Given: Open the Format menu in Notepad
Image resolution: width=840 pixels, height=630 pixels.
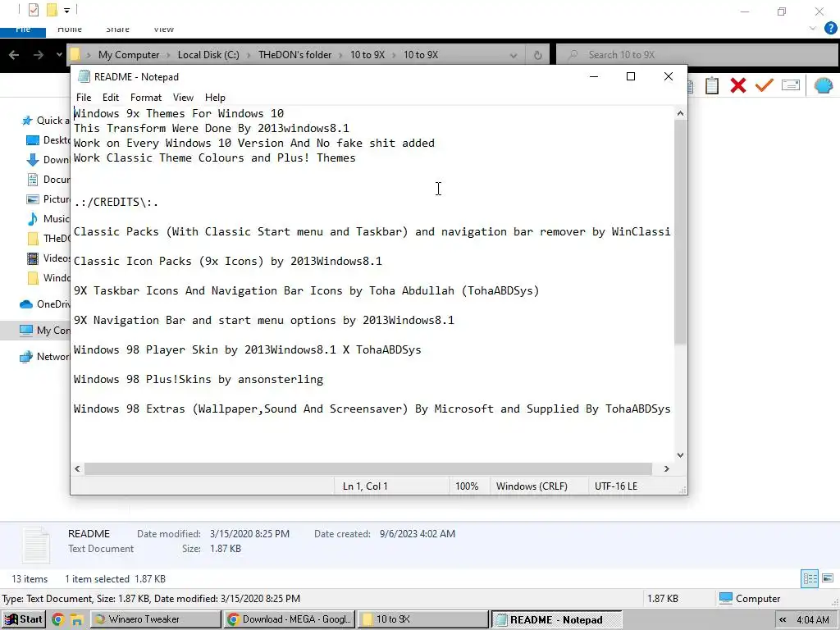Looking at the screenshot, I should pos(146,98).
